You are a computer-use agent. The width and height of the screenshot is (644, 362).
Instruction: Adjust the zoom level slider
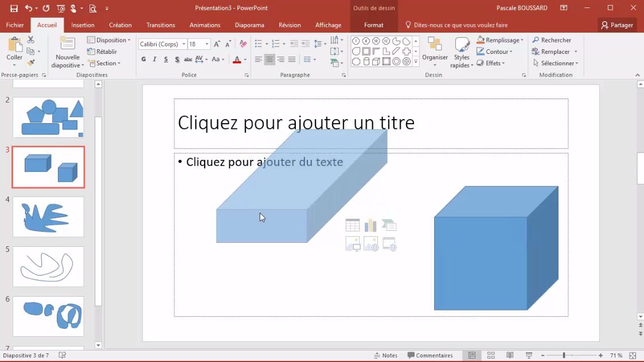(564, 355)
